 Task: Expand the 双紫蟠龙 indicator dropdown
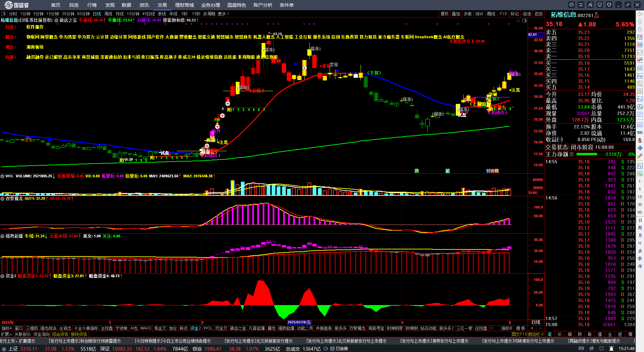pos(2,198)
